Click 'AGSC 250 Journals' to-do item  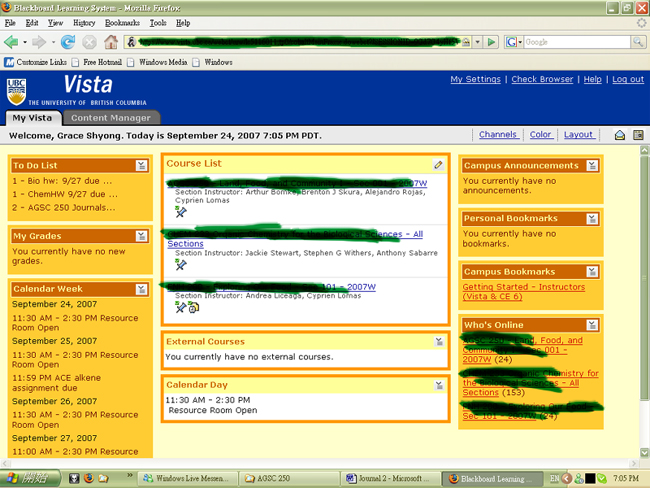[63, 207]
